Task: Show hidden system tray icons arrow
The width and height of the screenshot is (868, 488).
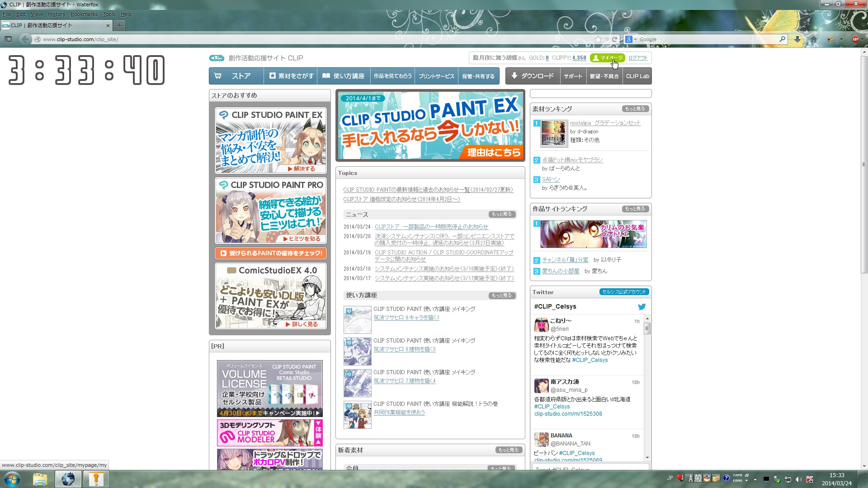Action: click(755, 479)
